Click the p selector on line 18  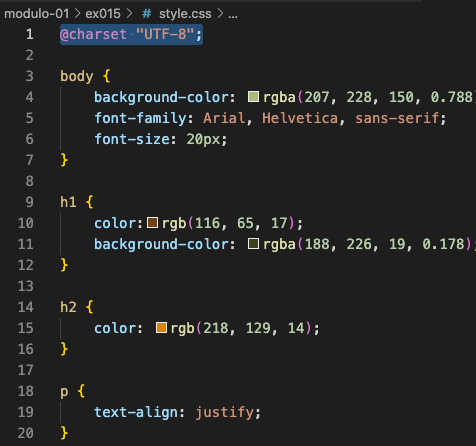click(x=64, y=391)
